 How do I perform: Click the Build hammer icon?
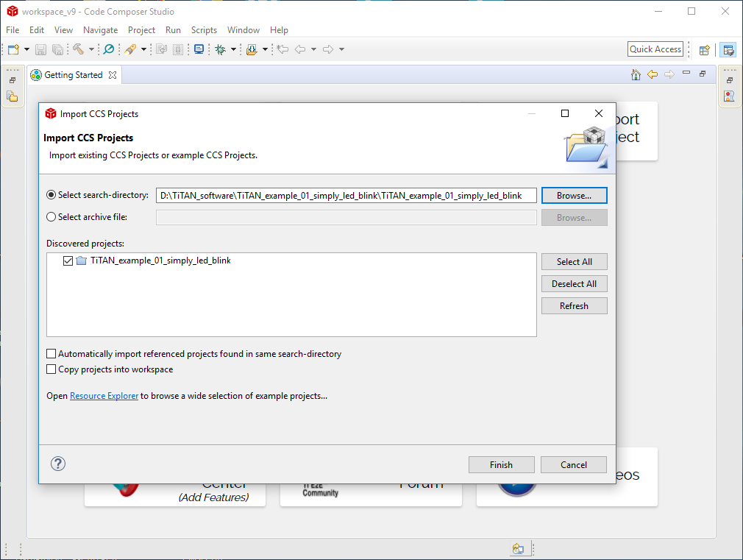point(79,49)
